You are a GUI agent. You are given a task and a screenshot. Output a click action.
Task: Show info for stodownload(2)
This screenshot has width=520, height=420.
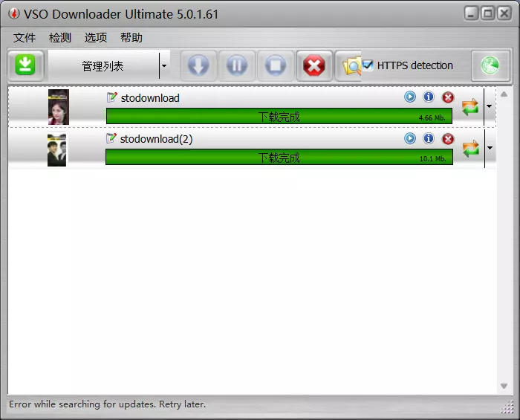(x=429, y=138)
